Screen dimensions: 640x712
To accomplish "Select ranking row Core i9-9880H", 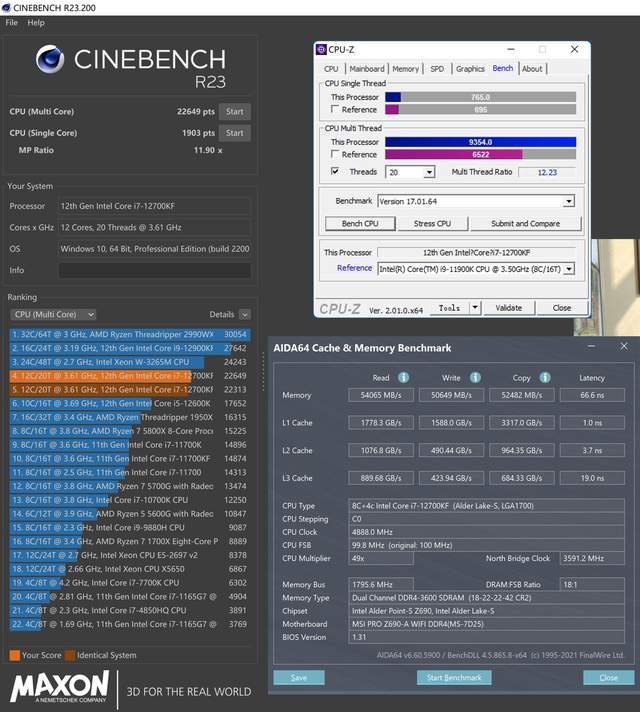I will point(130,528).
